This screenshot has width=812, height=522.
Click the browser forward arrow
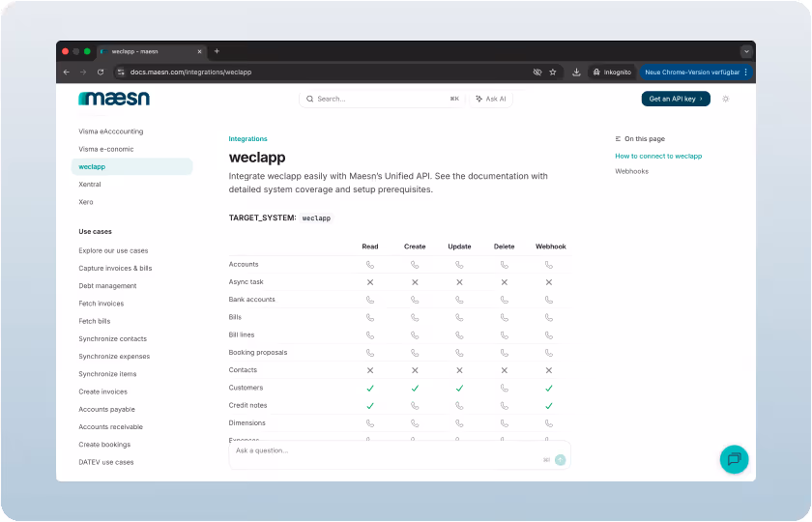[x=83, y=72]
